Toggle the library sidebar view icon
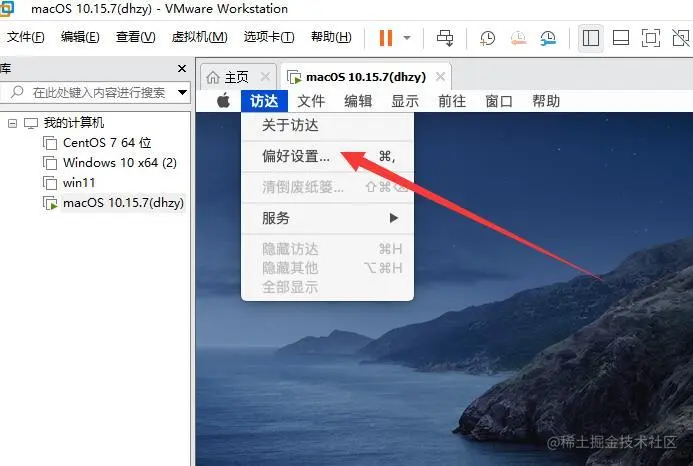The height and width of the screenshot is (466, 693). pos(591,38)
